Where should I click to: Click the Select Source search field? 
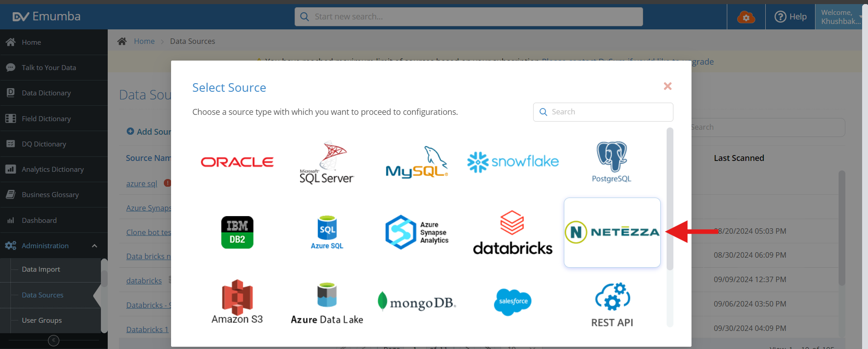pos(603,112)
